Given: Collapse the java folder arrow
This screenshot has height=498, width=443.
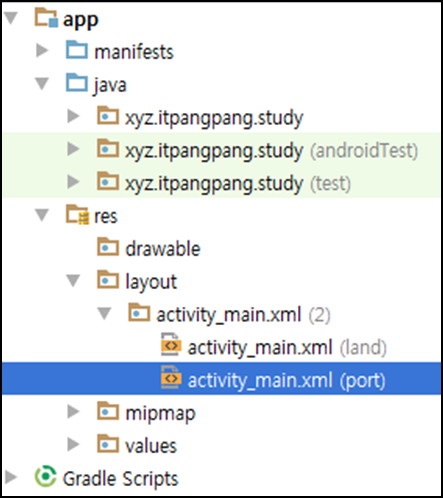Looking at the screenshot, I should coord(42,84).
